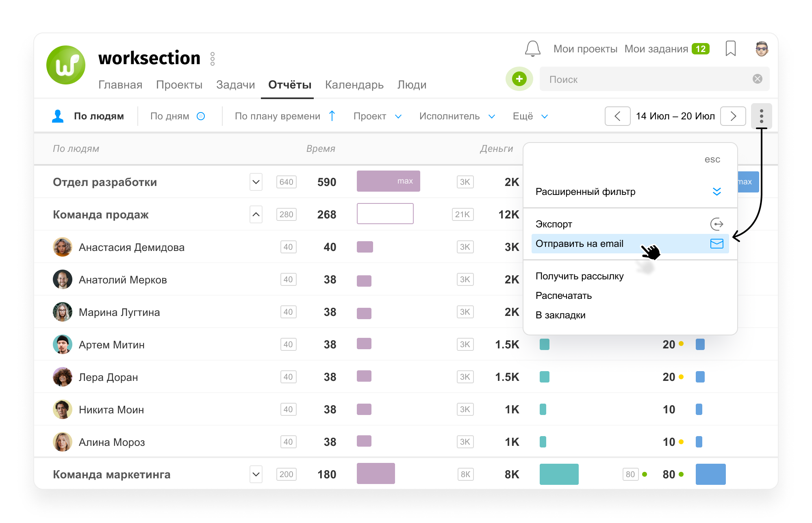Click Команда маркетинга purple time bar

tap(376, 473)
